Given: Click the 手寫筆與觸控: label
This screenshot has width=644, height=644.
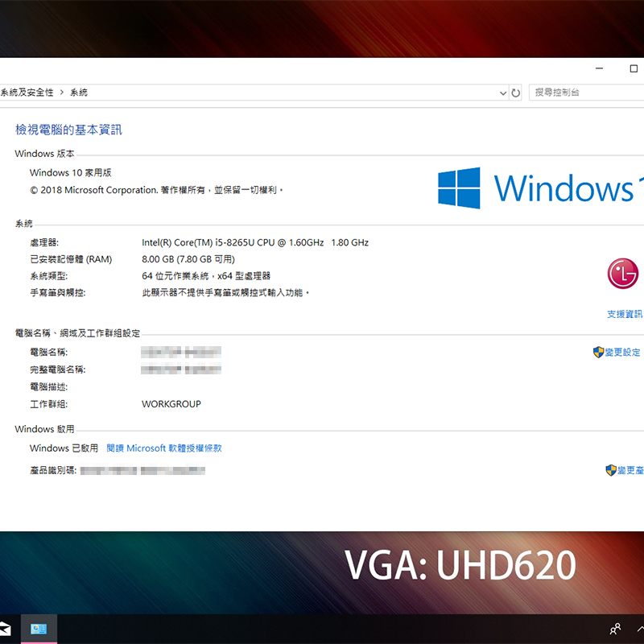Looking at the screenshot, I should pyautogui.click(x=58, y=293).
